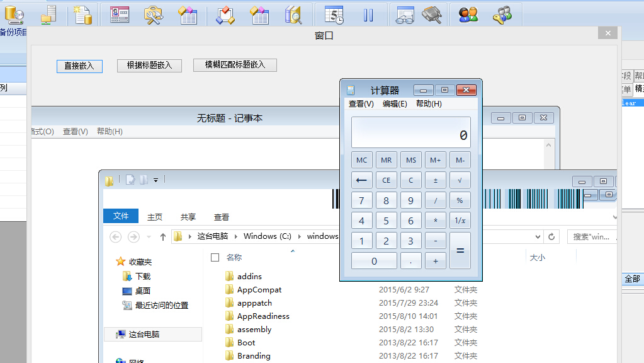Tick the select-all checkbox beside 名称

(215, 257)
